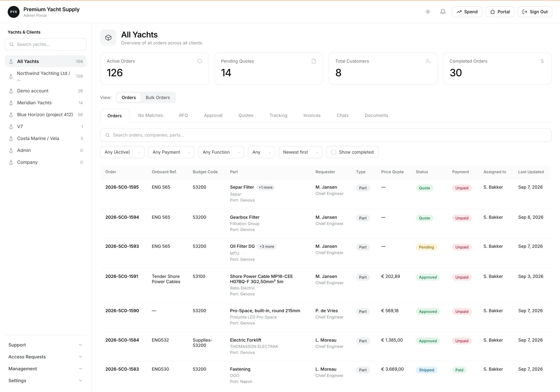Click the anchor icon beside Blue Horizon
The width and height of the screenshot is (560, 392).
[11, 115]
